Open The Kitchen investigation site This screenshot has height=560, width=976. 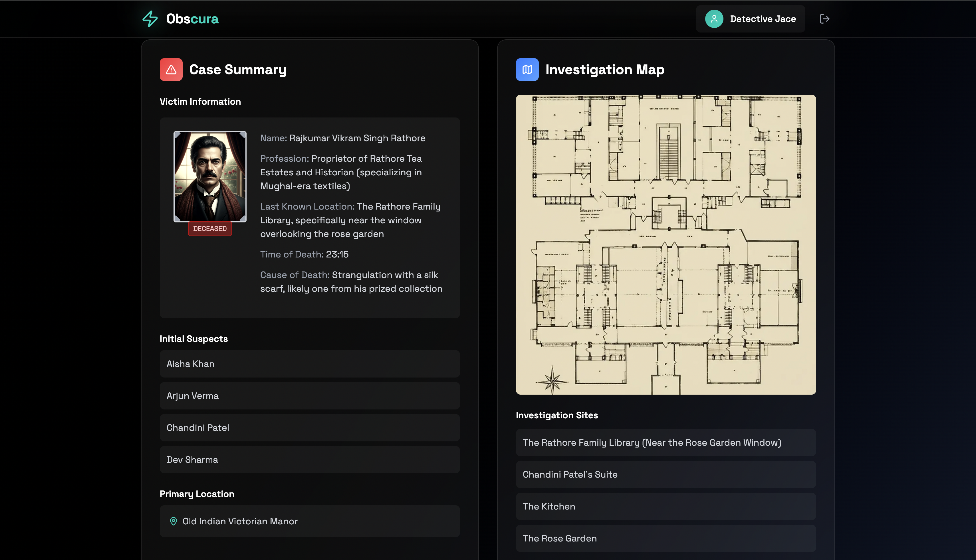[x=666, y=507]
